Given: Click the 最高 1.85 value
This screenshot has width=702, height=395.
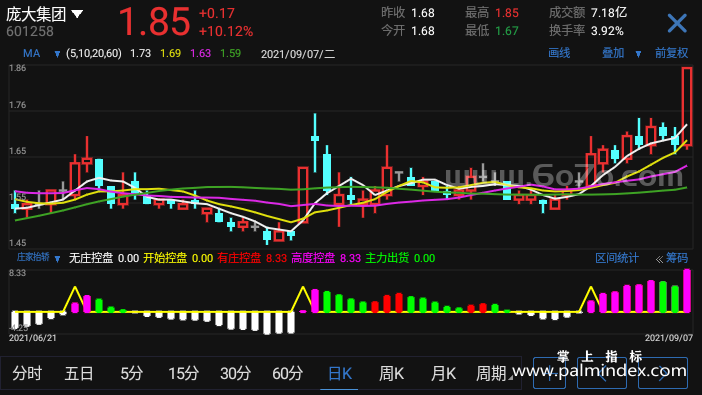Looking at the screenshot, I should pyautogui.click(x=507, y=13).
